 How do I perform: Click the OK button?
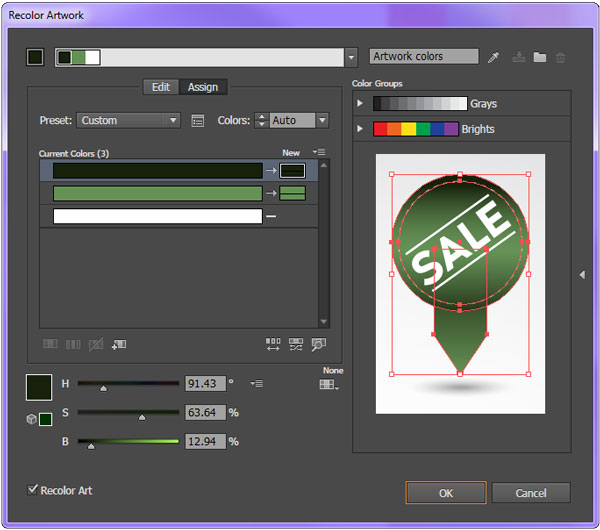point(445,493)
